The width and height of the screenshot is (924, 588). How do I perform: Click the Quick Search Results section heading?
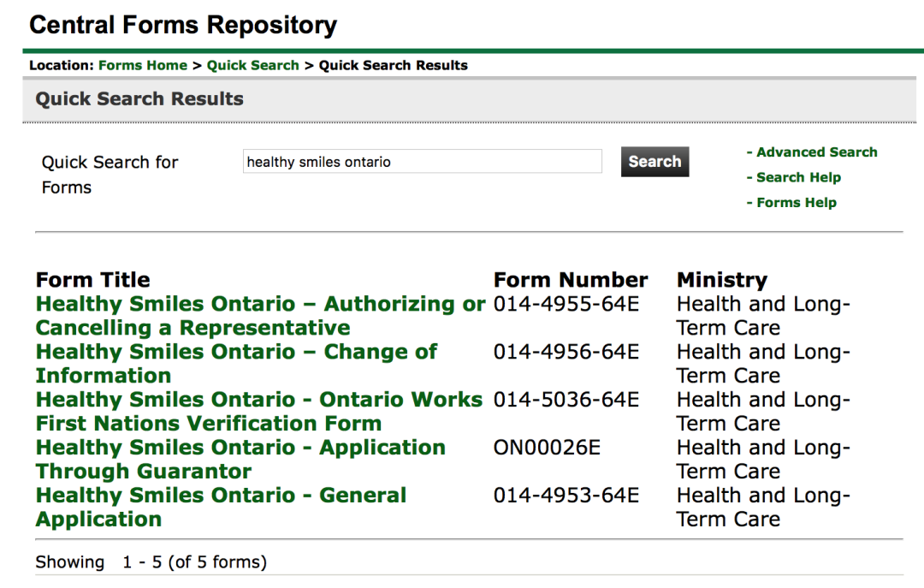click(139, 98)
